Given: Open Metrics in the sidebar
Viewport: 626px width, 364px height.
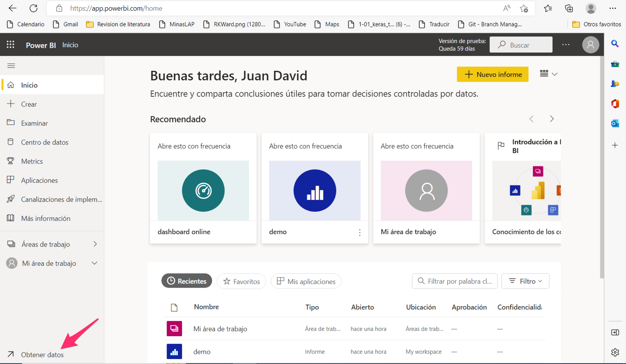Looking at the screenshot, I should (x=52, y=161).
